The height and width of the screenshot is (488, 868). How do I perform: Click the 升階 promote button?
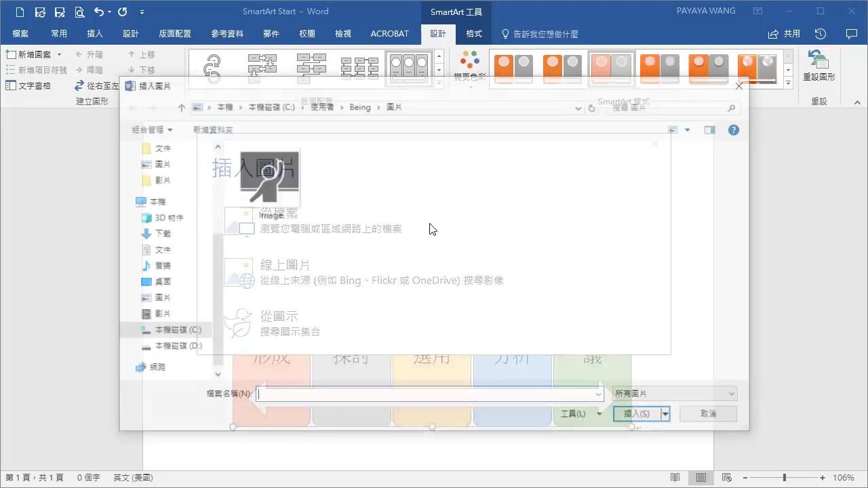tap(90, 54)
